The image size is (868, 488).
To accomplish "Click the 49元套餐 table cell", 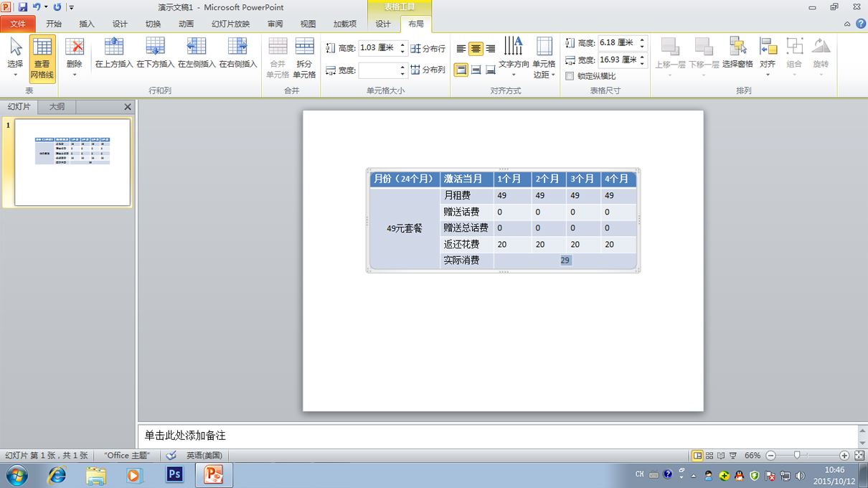I will click(405, 228).
